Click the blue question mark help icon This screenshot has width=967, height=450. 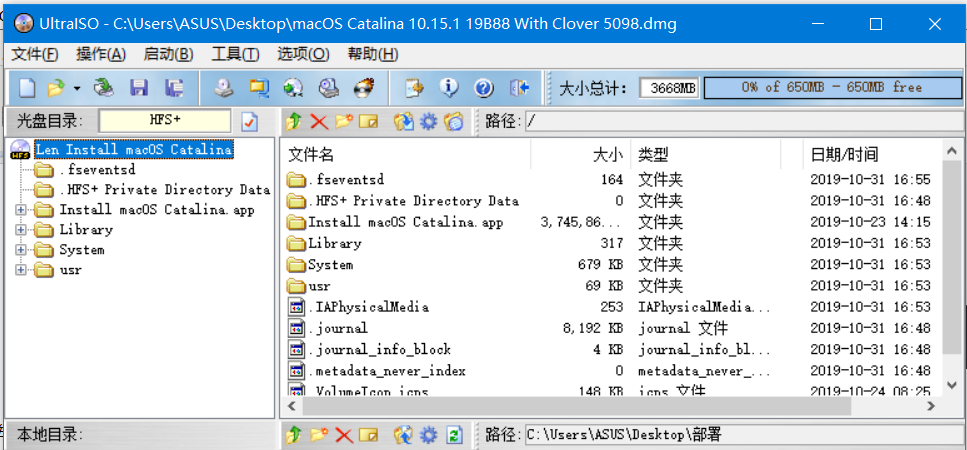pyautogui.click(x=484, y=88)
